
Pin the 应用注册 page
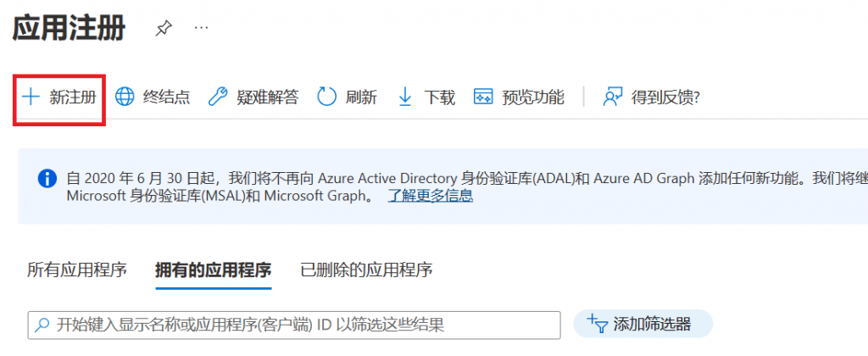coord(163,29)
